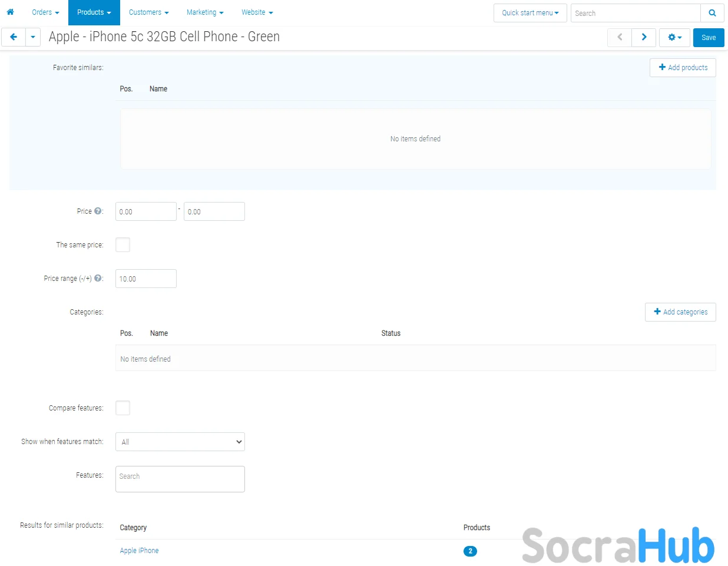728x566 pixels.
Task: Click the No items defined text in Categories
Action: click(x=145, y=359)
